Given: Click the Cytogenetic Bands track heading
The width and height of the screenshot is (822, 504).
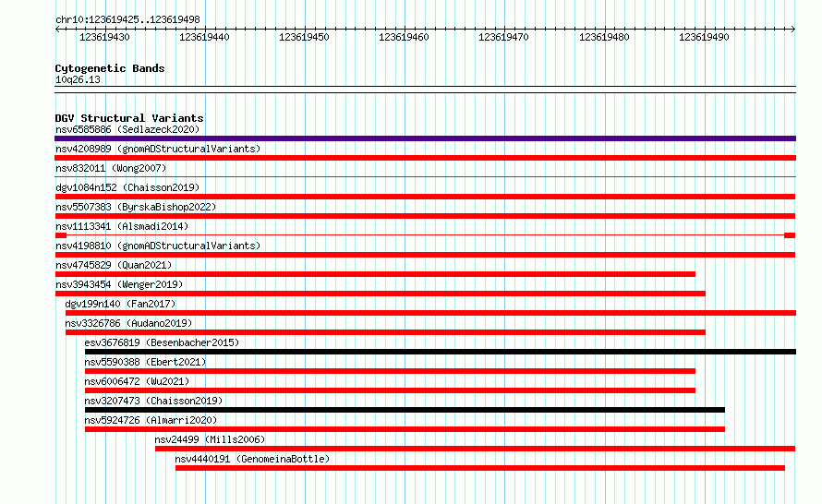Looking at the screenshot, I should point(110,68).
